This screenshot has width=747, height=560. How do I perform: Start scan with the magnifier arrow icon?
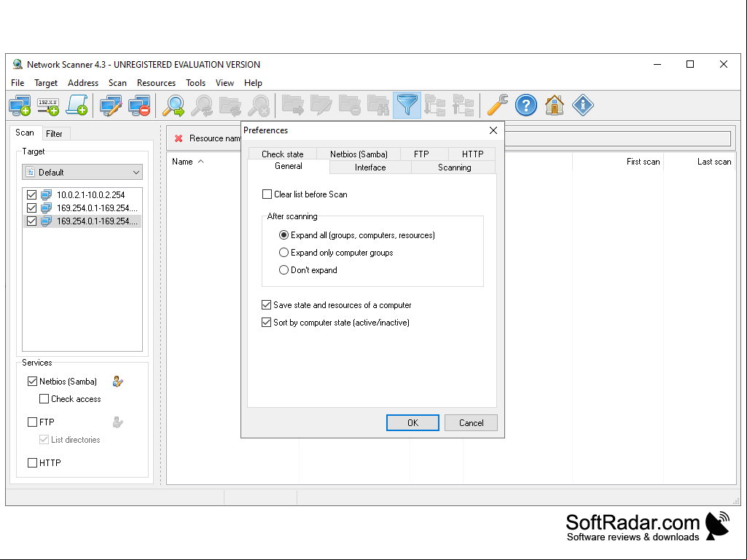point(173,106)
